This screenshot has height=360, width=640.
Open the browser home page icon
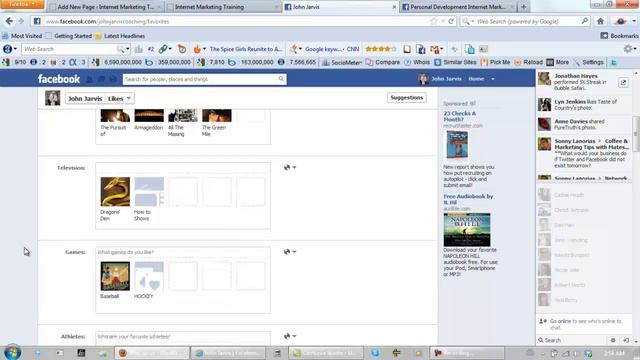coord(600,21)
